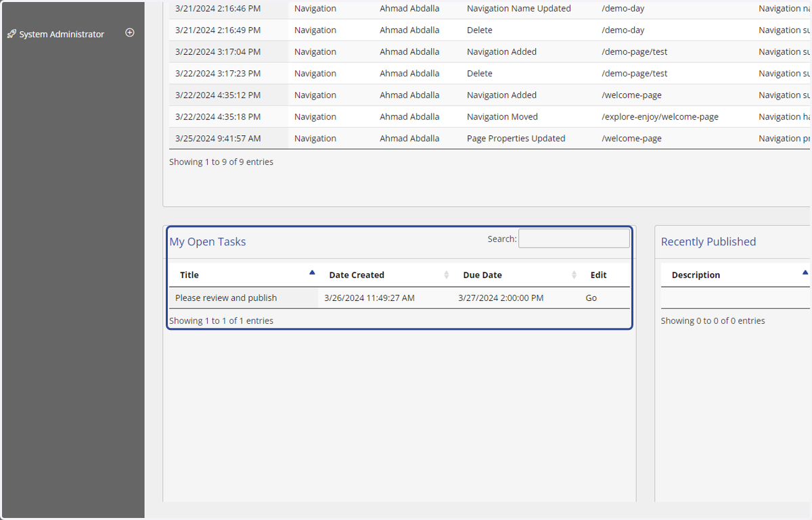Click the Recently Published panel heading
The width and height of the screenshot is (812, 520).
[708, 241]
